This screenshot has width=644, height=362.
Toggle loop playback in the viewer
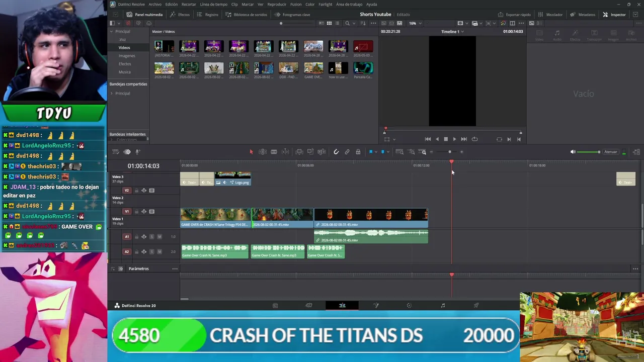(x=474, y=139)
